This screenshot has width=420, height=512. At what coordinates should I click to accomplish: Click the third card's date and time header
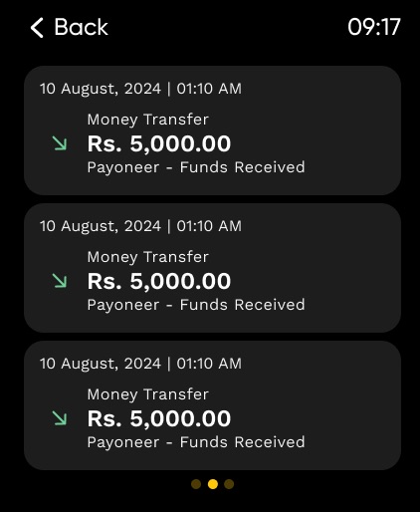[x=140, y=364]
